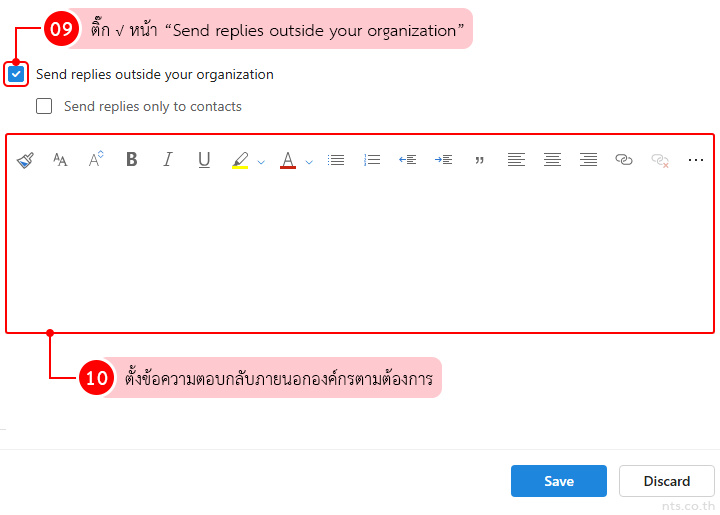
Task: Check Send replies only to contacts
Action: tap(44, 106)
